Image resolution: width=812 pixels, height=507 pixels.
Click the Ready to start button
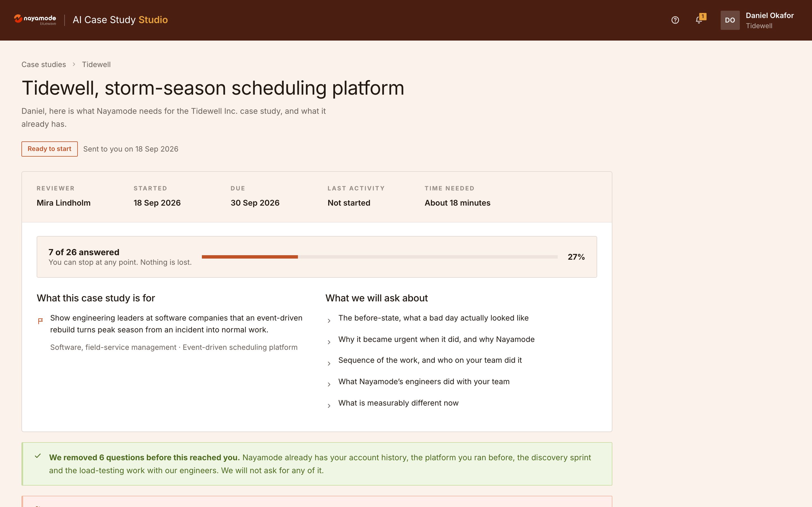[50, 149]
